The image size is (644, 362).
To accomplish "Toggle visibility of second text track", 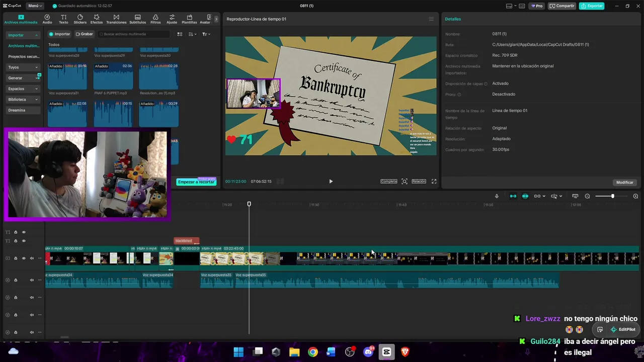I will (24, 241).
